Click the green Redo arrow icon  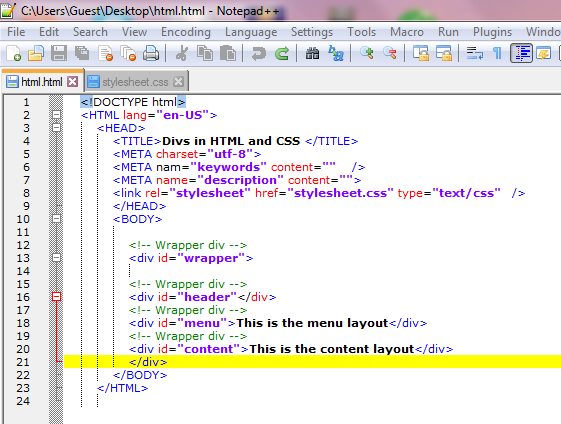click(282, 54)
